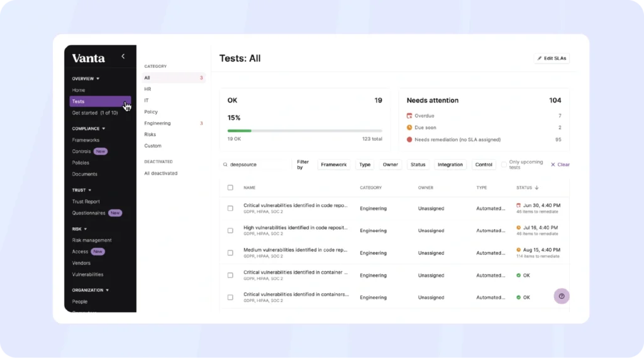This screenshot has width=644, height=358.
Task: Select the Risks category
Action: 150,135
